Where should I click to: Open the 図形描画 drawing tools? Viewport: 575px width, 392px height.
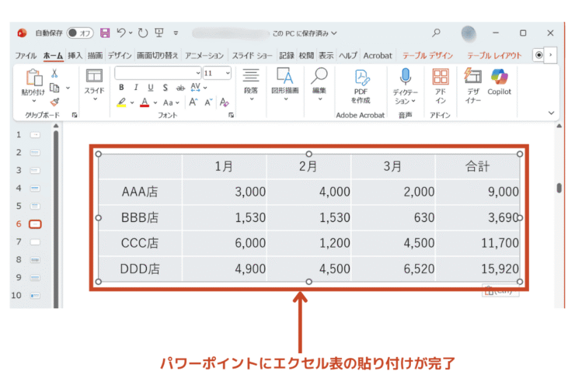tap(285, 85)
